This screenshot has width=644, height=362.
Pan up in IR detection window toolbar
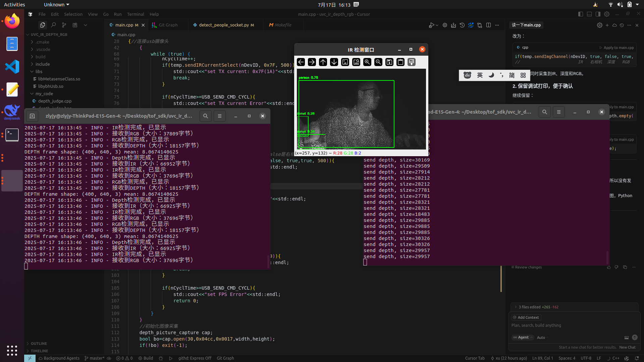(x=323, y=62)
